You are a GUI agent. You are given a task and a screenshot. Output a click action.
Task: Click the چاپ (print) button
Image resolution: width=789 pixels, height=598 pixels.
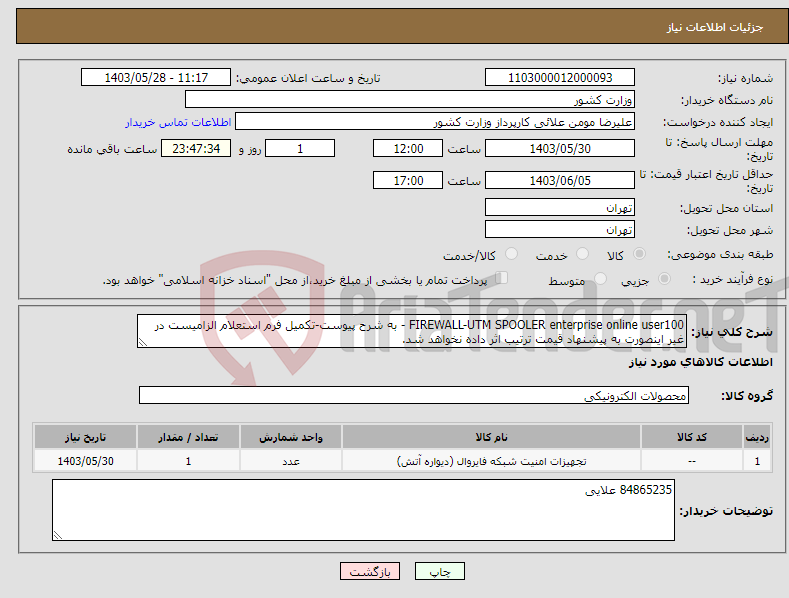point(439,571)
